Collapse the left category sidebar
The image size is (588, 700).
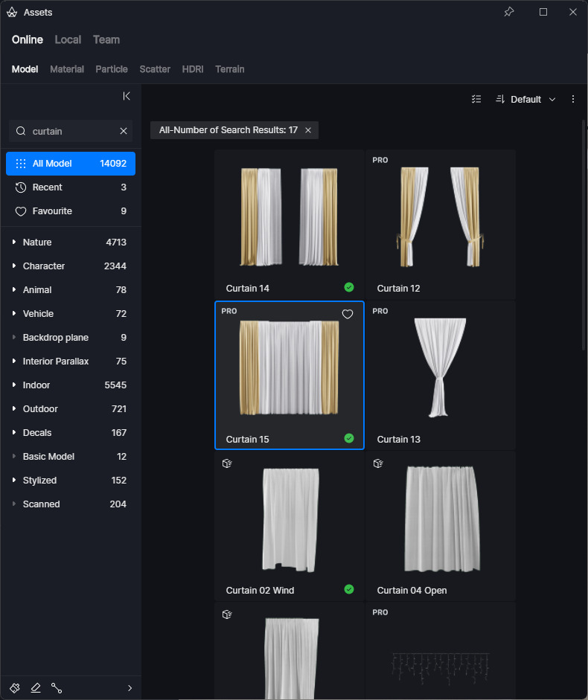pyautogui.click(x=127, y=96)
